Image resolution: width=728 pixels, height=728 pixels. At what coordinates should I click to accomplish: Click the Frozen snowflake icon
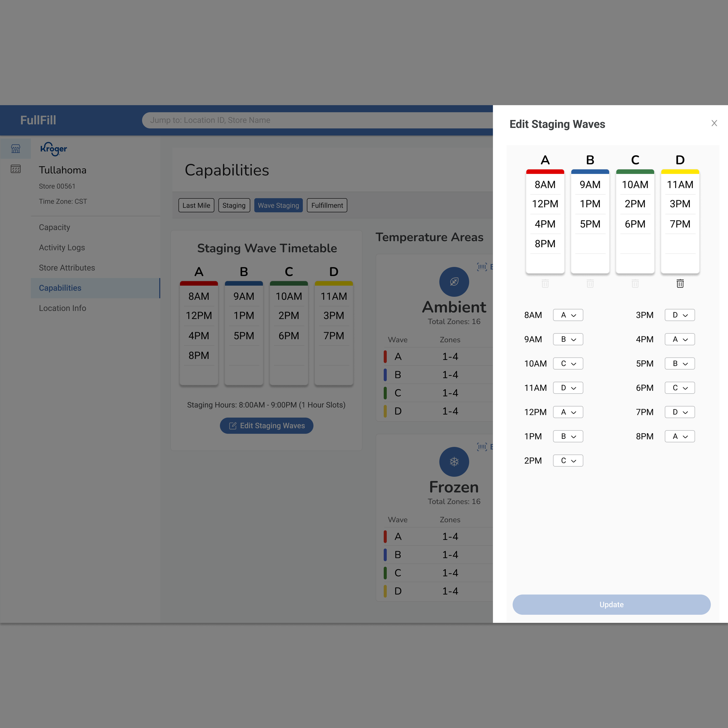454,462
